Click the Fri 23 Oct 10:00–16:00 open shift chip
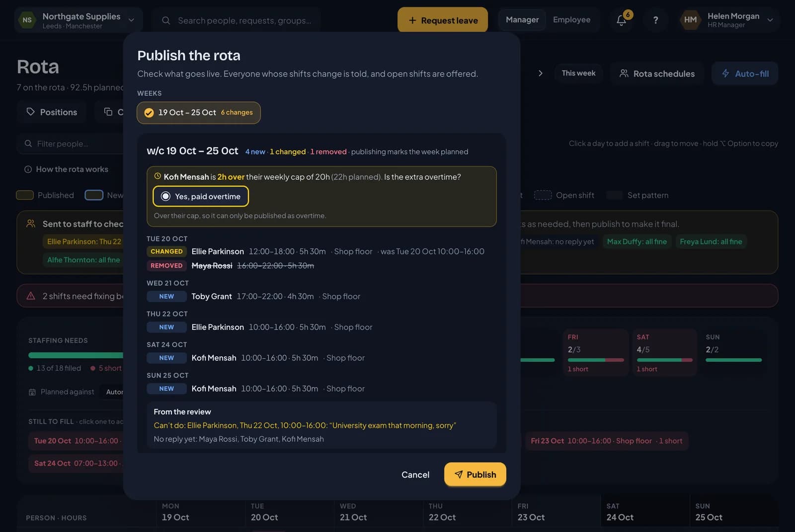Image resolution: width=795 pixels, height=532 pixels. [x=606, y=441]
